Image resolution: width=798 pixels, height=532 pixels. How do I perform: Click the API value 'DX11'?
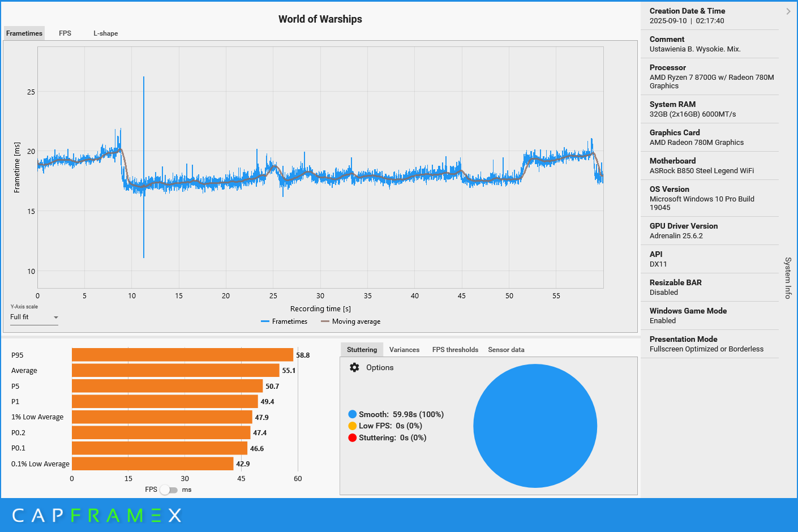[x=658, y=264]
